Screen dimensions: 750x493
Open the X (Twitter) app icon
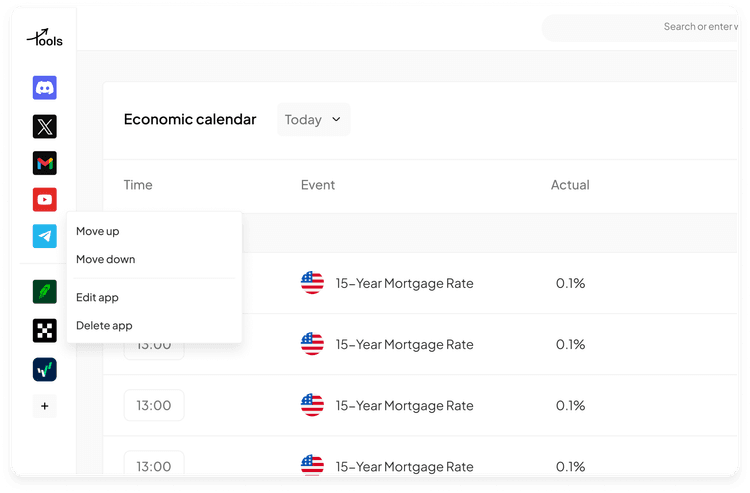pos(44,126)
